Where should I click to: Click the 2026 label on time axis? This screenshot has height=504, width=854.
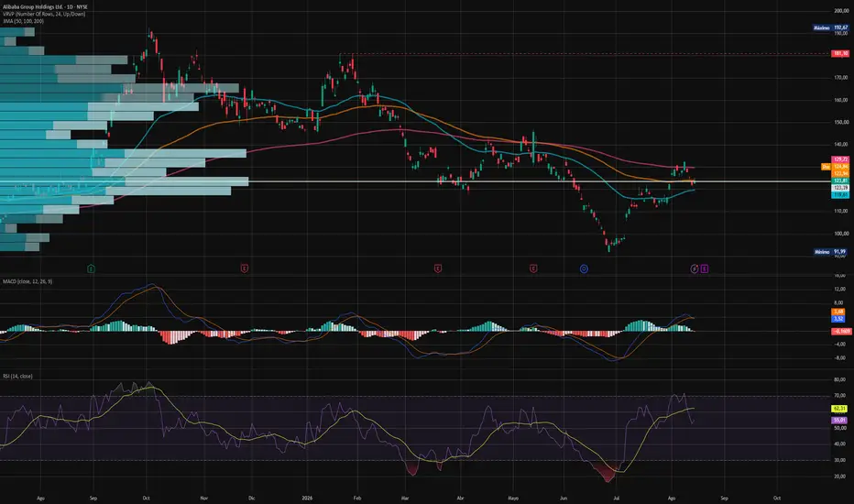click(x=307, y=498)
